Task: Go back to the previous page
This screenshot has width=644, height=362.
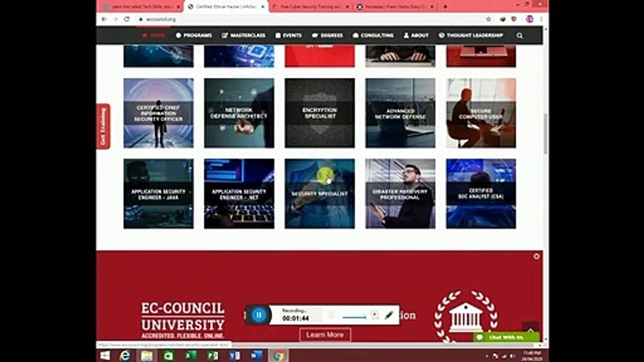Action: (x=104, y=19)
